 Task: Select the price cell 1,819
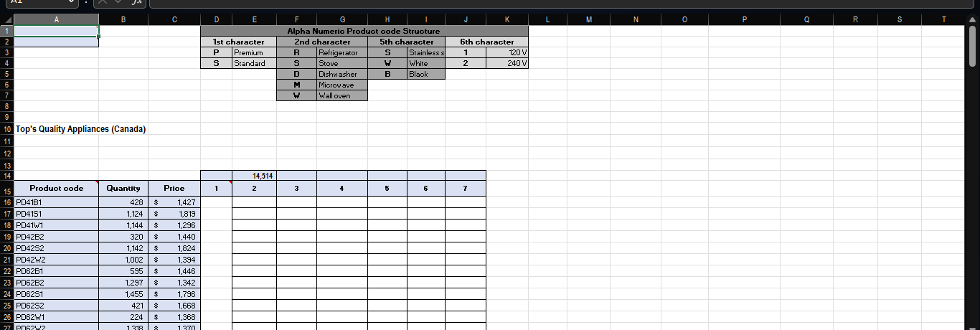point(174,214)
